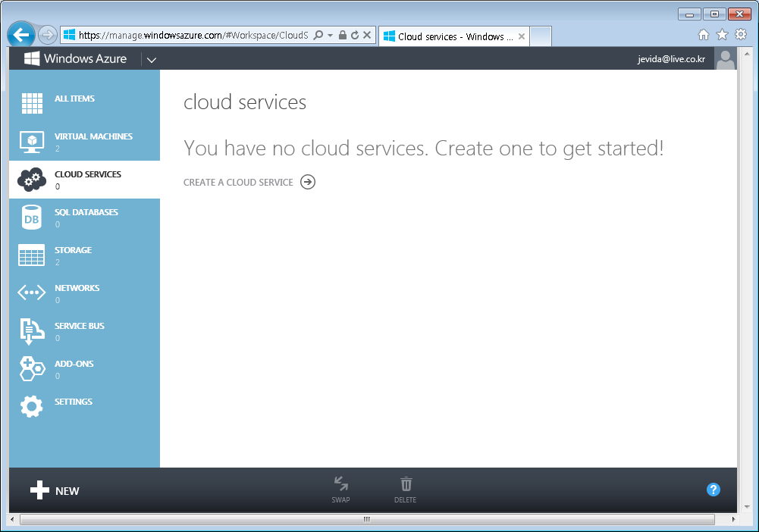Click the URL address field

(x=193, y=36)
